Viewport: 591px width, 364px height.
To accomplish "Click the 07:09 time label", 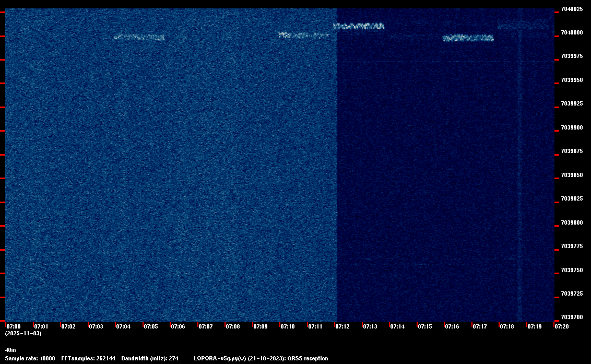I will coord(261,326).
